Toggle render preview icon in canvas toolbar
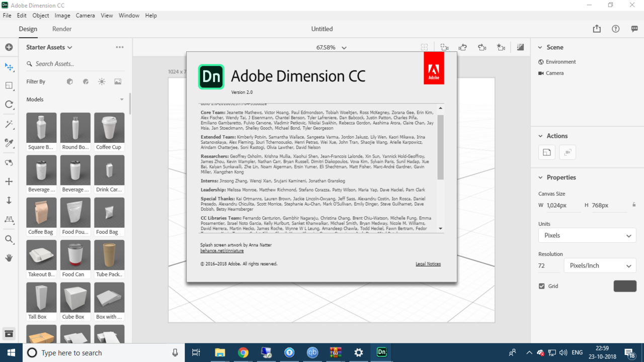 click(520, 47)
